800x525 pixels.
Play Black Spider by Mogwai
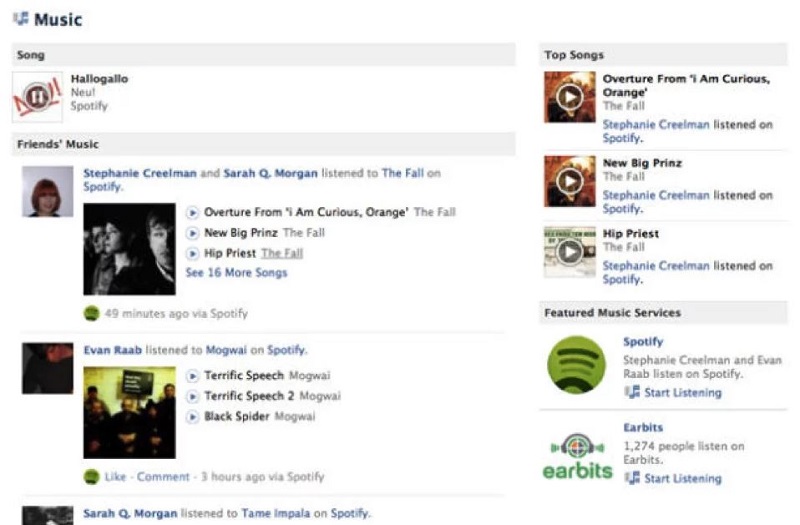point(192,417)
